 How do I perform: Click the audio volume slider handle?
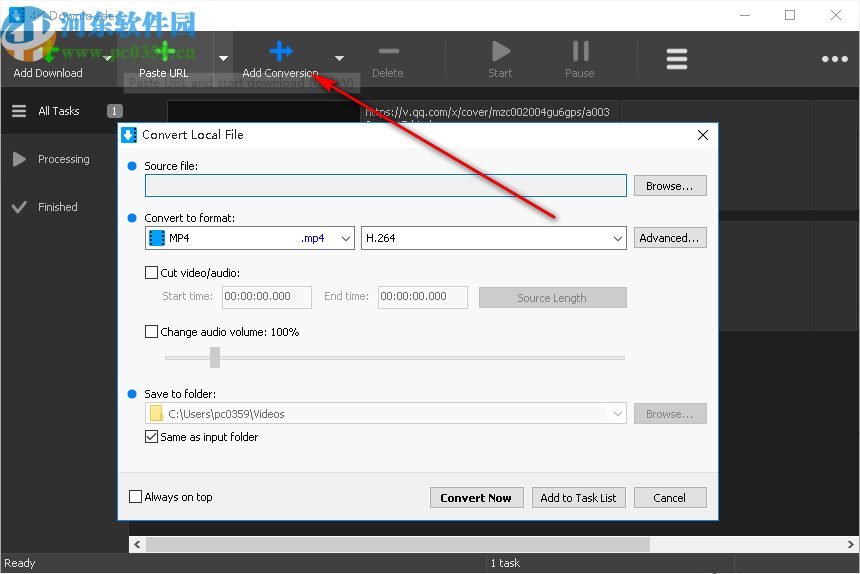coord(215,357)
